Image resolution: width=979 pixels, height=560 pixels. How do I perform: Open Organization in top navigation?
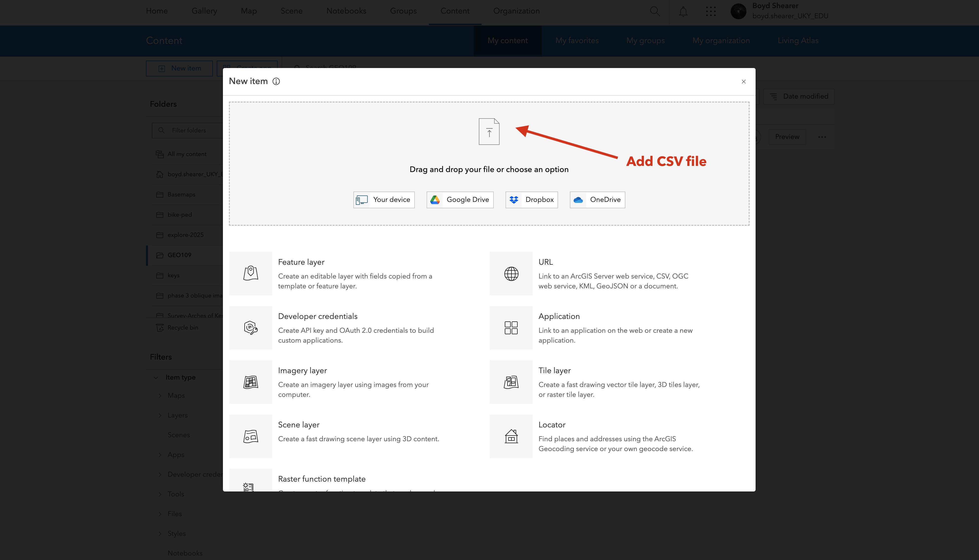pyautogui.click(x=516, y=11)
